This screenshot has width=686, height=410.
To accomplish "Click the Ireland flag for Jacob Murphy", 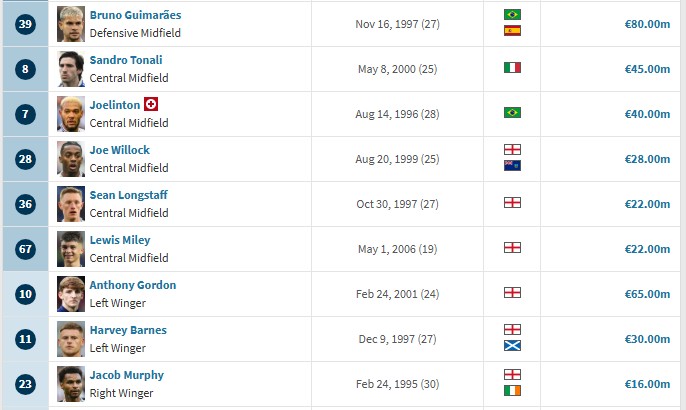I will (x=512, y=391).
